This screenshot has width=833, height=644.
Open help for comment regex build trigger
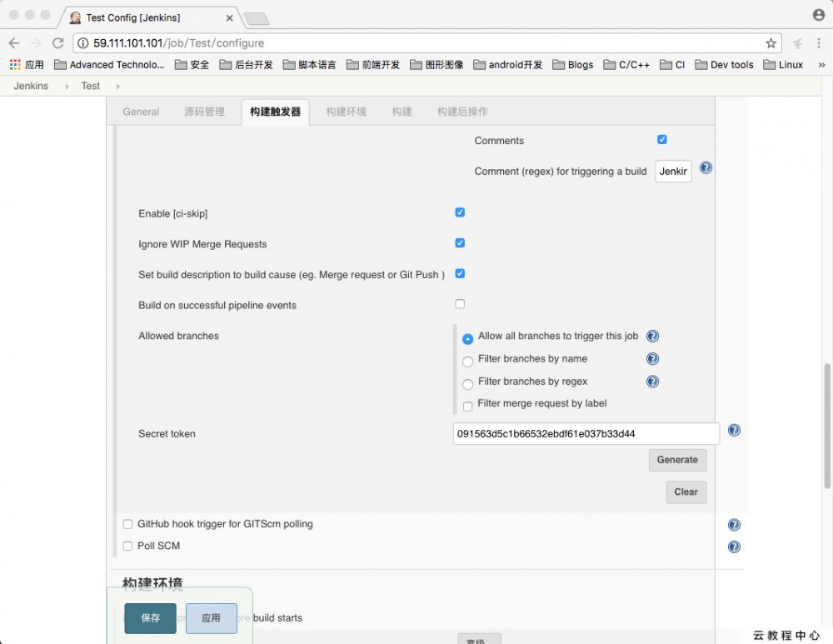point(706,167)
